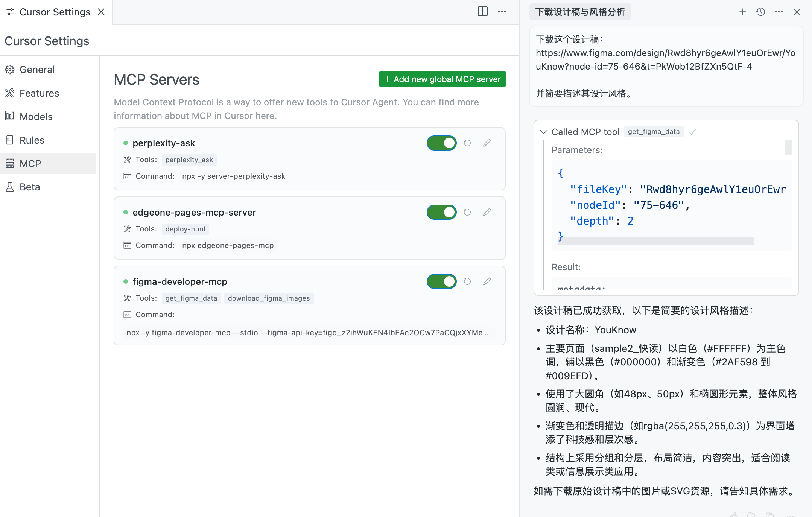Start a new chat with plus icon
The image size is (812, 517).
click(742, 12)
